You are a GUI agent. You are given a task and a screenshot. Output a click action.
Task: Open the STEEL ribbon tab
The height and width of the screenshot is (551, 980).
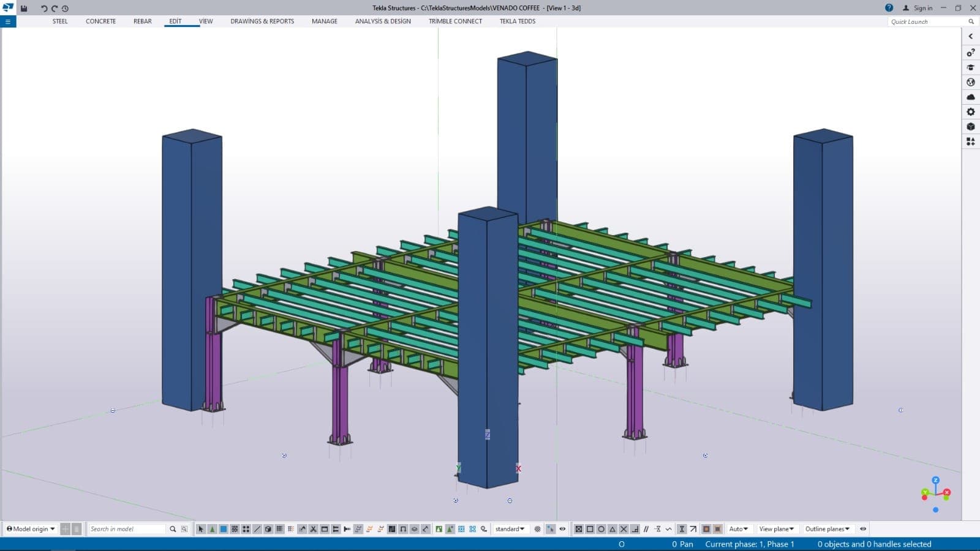60,21
